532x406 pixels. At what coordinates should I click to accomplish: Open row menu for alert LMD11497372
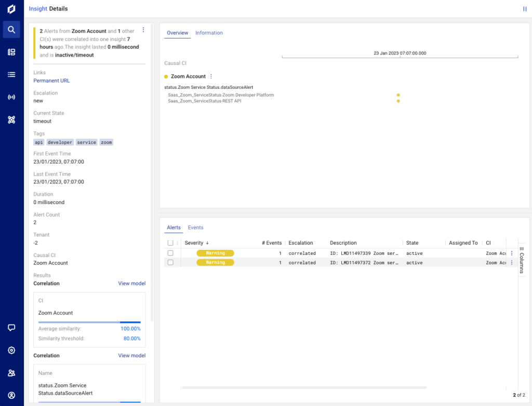[512, 263]
